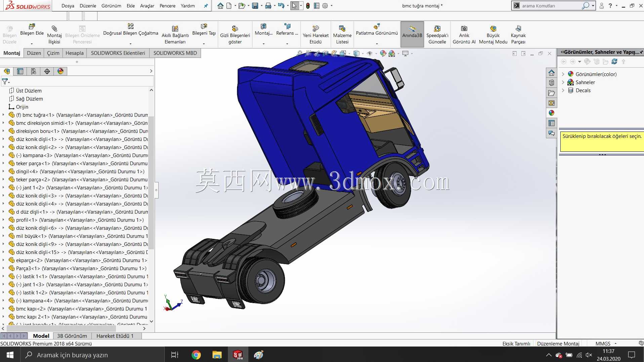Toggle the Select cursor tool

(x=294, y=6)
